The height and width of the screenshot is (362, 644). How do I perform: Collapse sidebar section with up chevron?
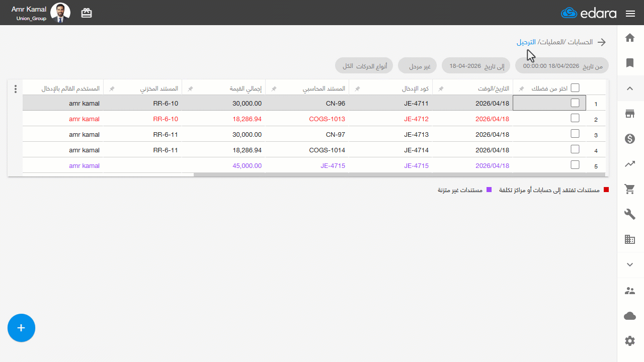coord(630,88)
